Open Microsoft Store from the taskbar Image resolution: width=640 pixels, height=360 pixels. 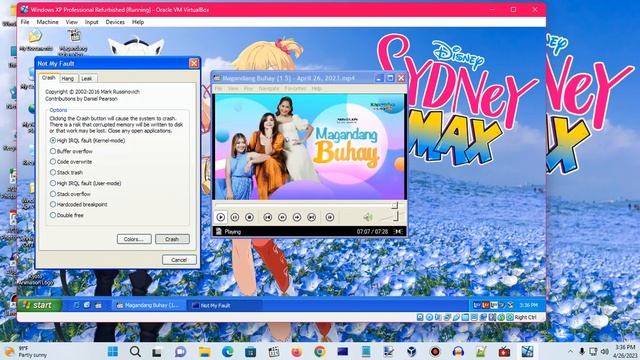(x=251, y=351)
